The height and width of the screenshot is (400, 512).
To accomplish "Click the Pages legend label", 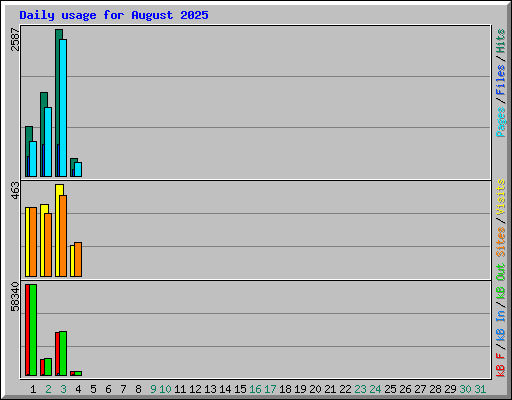I will pos(500,122).
